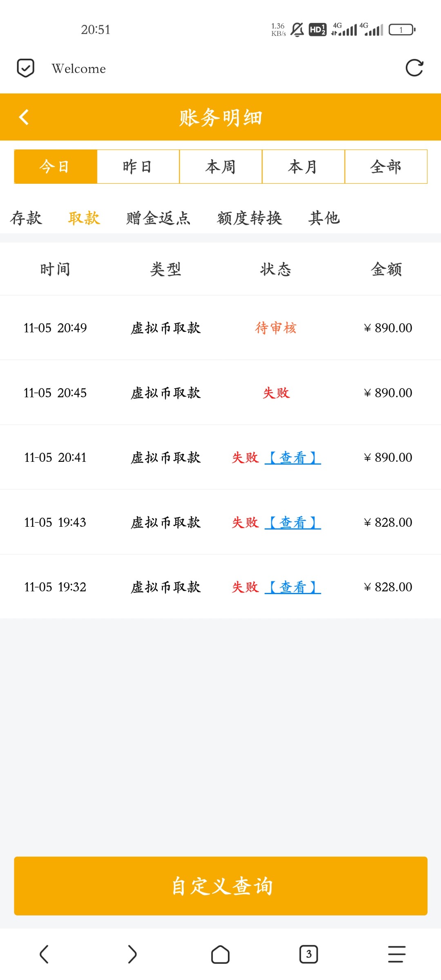Tap the 待审核 withdrawal row at 20:49
Viewport: 441px width, 980px height.
220,328
